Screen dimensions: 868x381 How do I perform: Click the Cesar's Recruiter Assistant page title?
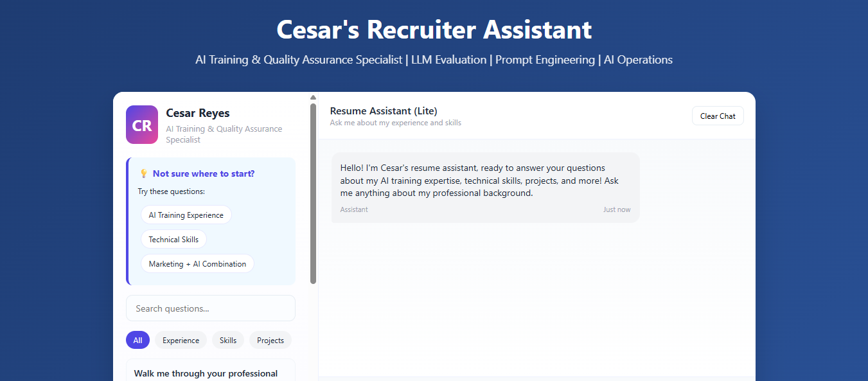(x=434, y=30)
